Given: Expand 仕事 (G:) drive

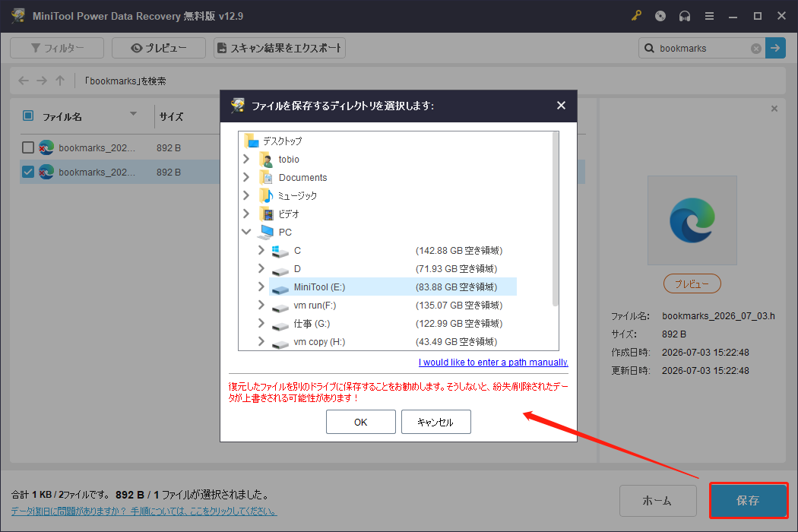Looking at the screenshot, I should [x=261, y=323].
